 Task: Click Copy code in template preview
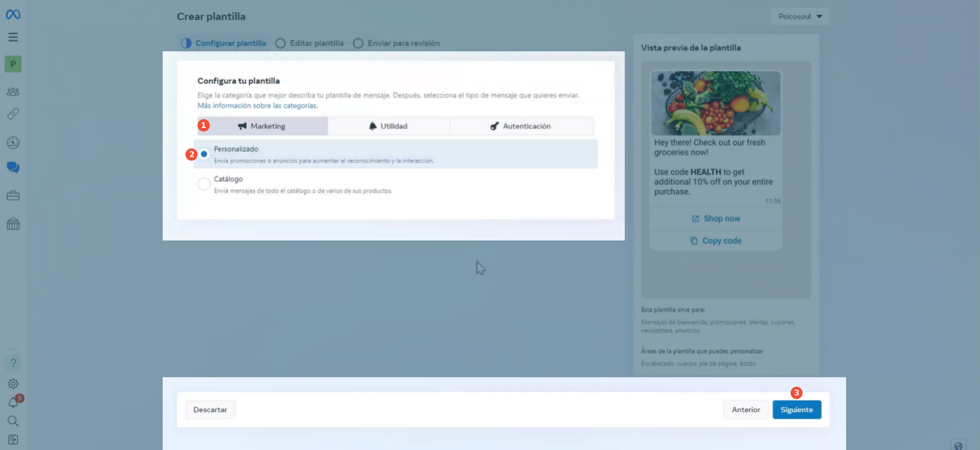point(716,241)
